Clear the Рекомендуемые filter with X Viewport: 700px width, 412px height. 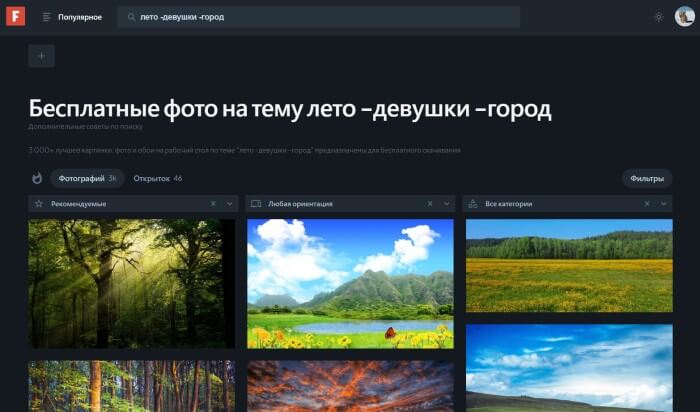click(213, 204)
